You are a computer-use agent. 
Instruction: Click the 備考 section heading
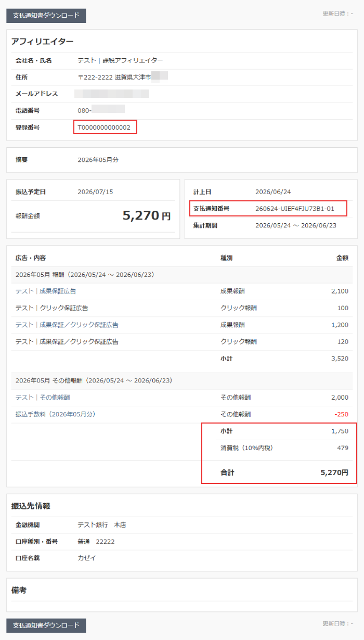(x=19, y=590)
